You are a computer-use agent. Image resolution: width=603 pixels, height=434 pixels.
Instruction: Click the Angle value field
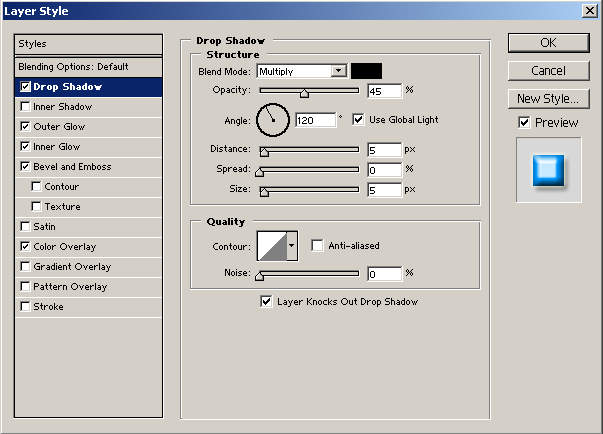[x=315, y=120]
